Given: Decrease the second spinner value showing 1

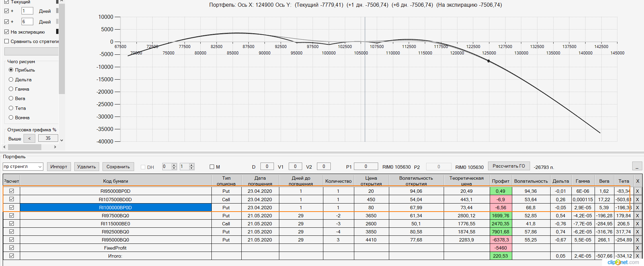Looking at the screenshot, I should (192, 168).
